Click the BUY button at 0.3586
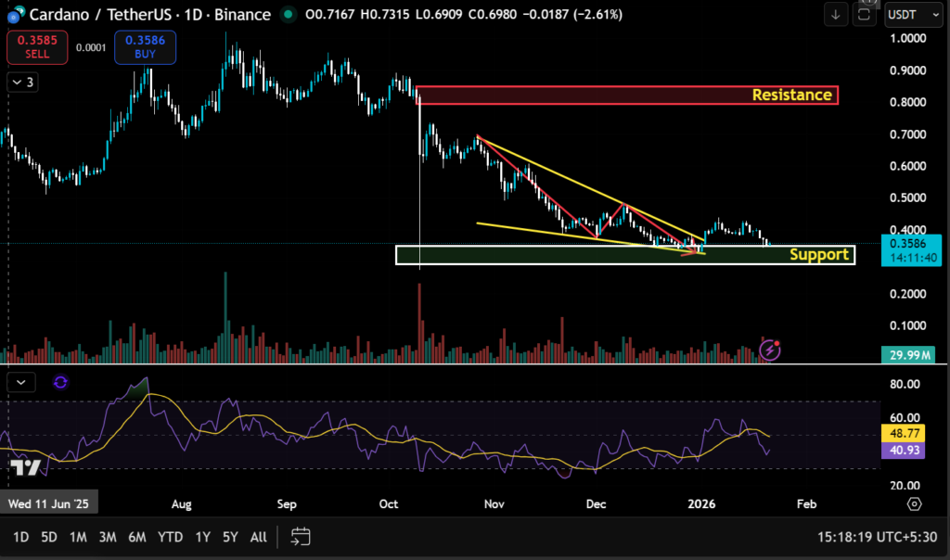Image resolution: width=950 pixels, height=560 pixels. pyautogui.click(x=145, y=48)
